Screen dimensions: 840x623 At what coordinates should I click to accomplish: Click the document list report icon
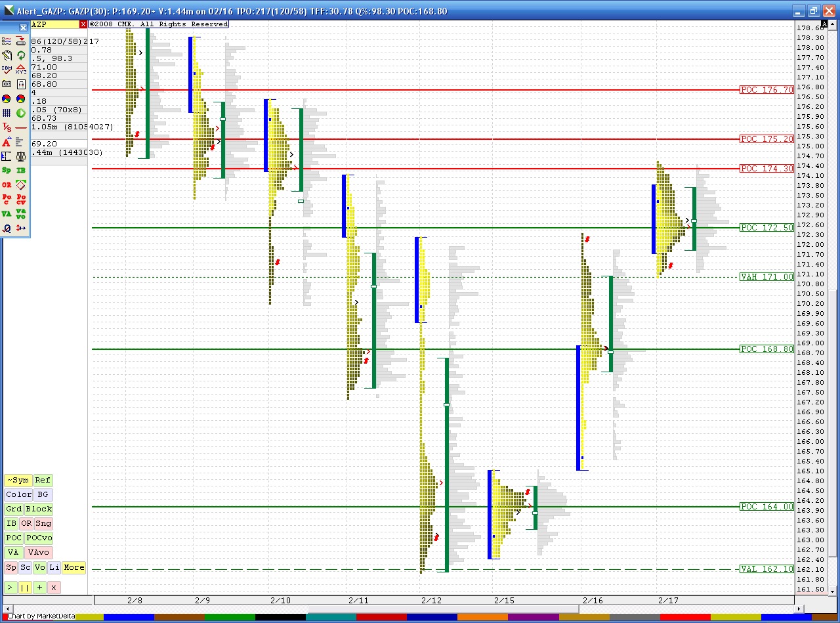(x=21, y=84)
